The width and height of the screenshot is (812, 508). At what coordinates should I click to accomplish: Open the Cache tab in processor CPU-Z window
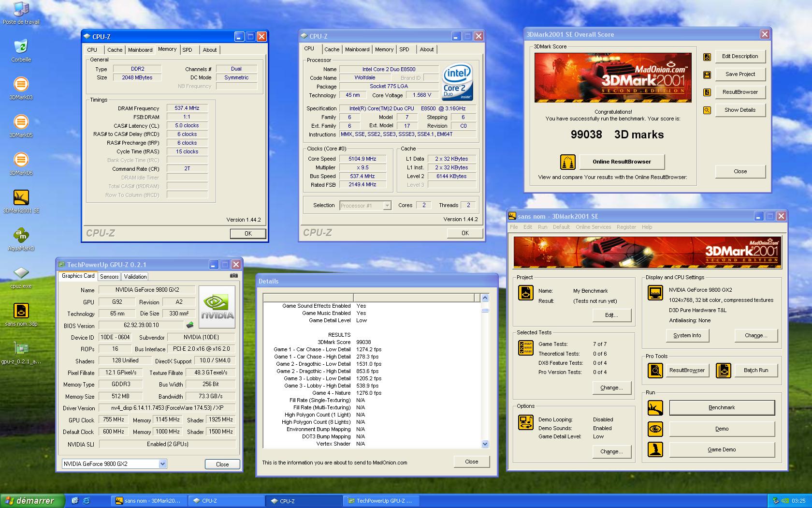click(332, 49)
